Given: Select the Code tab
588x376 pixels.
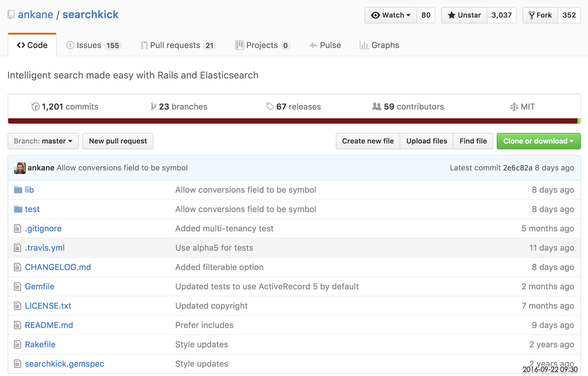Looking at the screenshot, I should [x=32, y=45].
